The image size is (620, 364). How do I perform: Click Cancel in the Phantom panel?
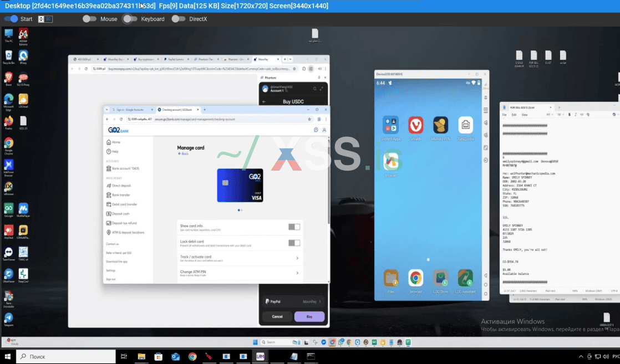(x=277, y=316)
